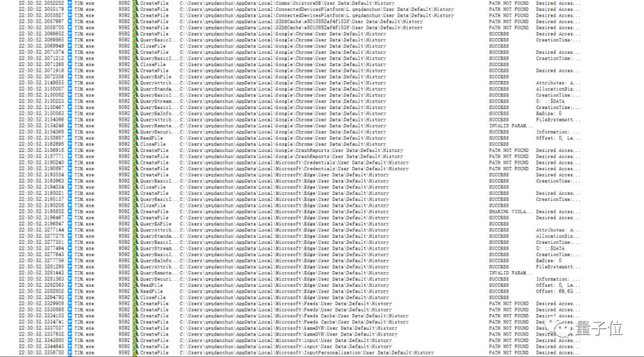Click the operation icon in the SHARING VIOLATION row
The height and width of the screenshot is (357, 644).
pyautogui.click(x=135, y=212)
